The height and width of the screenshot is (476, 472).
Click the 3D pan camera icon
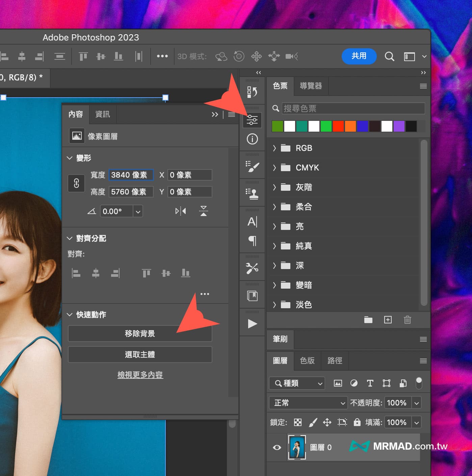tap(256, 56)
